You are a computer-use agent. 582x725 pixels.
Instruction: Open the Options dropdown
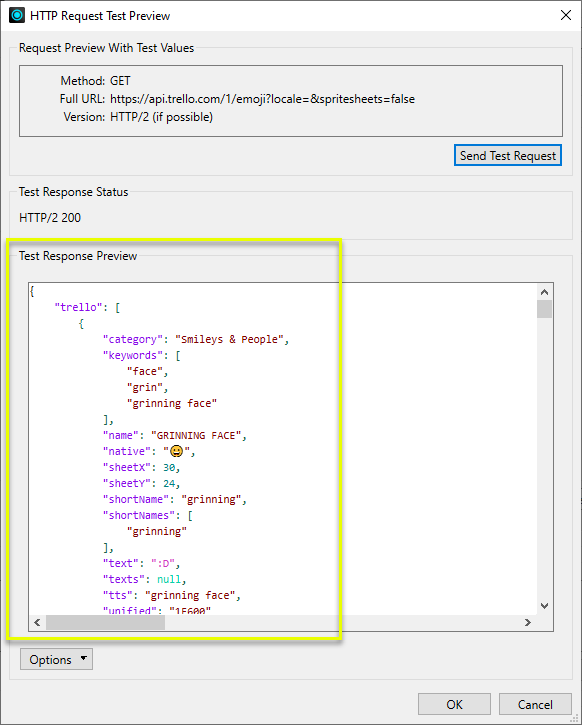click(56, 659)
